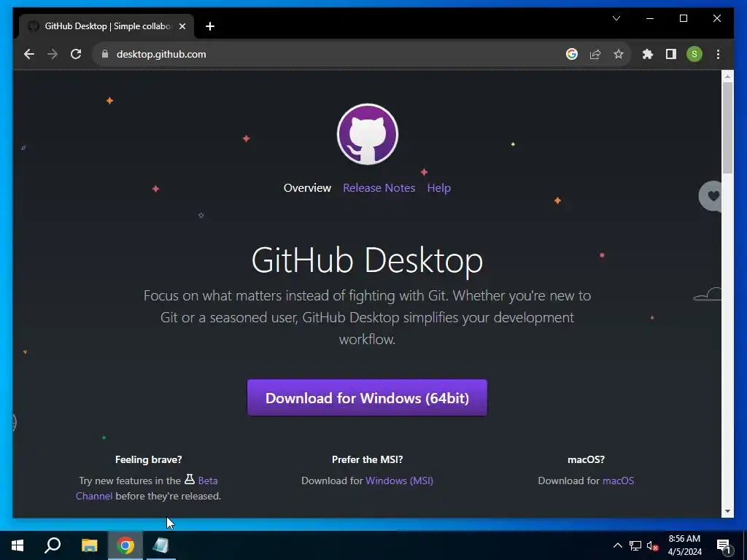747x560 pixels.
Task: Click the 'Feeling brave?' heading
Action: (149, 459)
